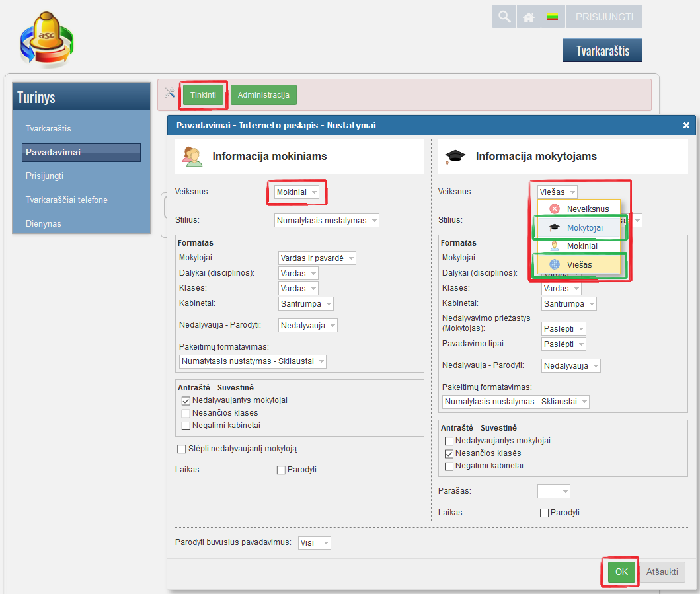Select Neveiksnus option with red icon
The image size is (700, 594).
[579, 209]
